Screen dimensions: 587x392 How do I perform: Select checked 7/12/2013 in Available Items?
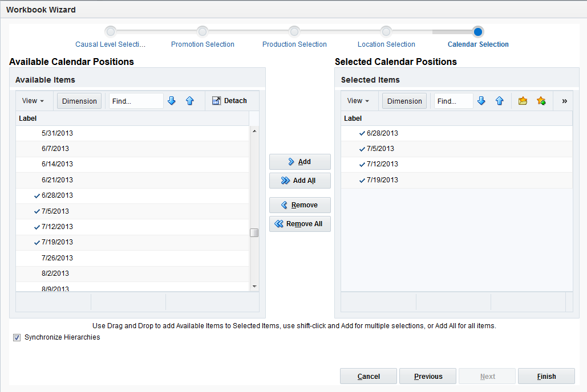tap(132, 227)
